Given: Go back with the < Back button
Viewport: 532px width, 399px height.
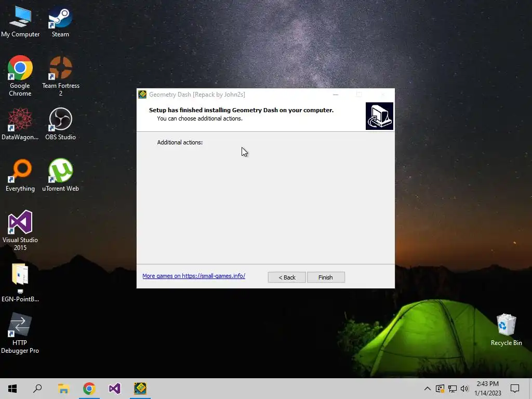Looking at the screenshot, I should pos(287,277).
